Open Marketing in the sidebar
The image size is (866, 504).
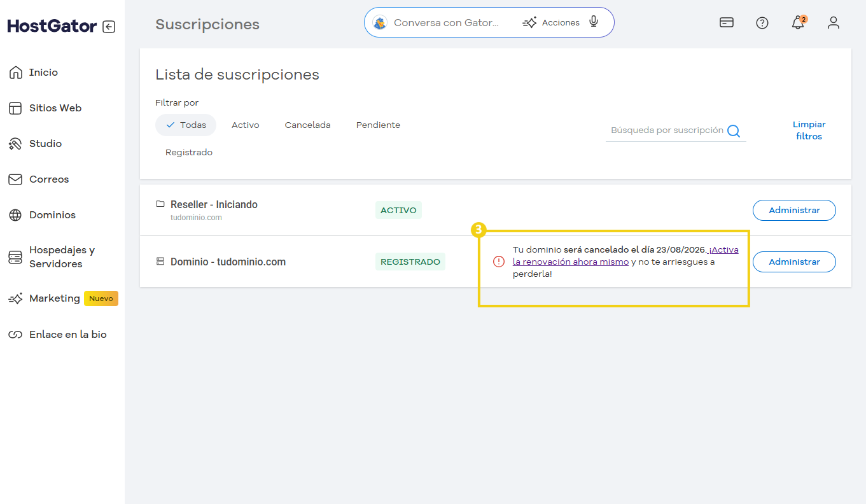click(x=55, y=298)
